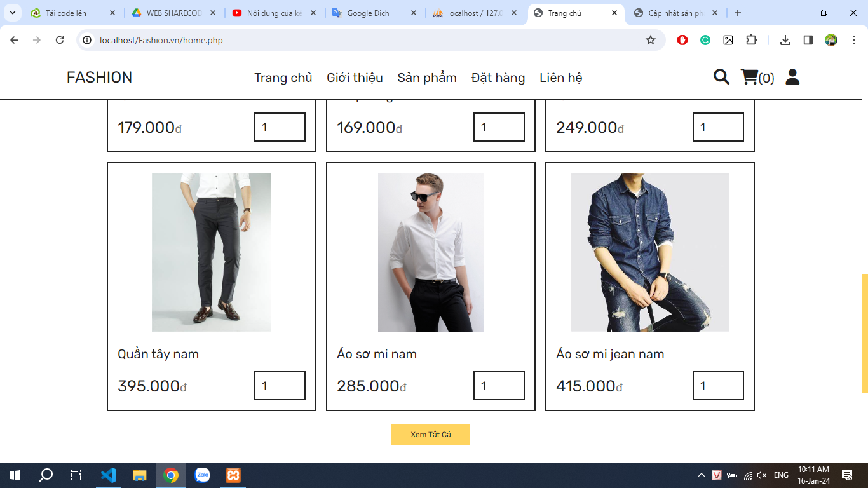Screen dimensions: 868x488
Task: Reload the page with the refresh icon
Action: tap(60, 40)
